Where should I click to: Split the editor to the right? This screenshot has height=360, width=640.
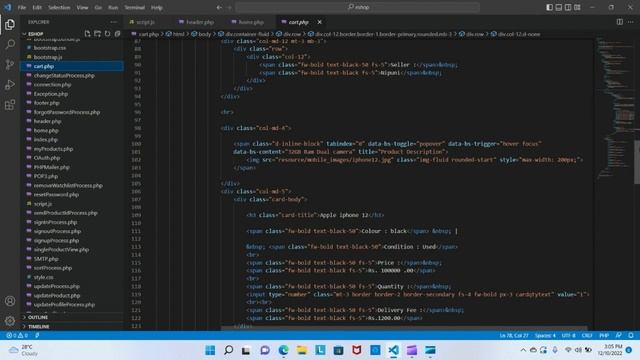pos(620,22)
